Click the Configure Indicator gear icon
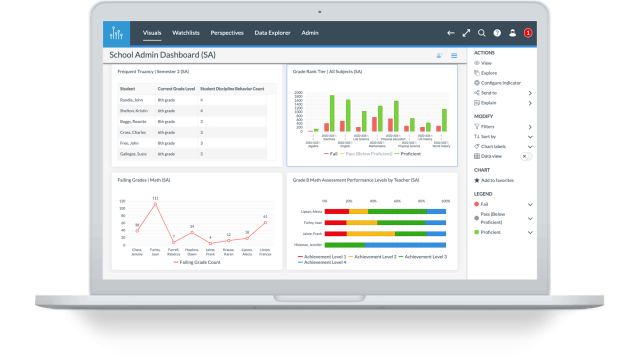 point(476,83)
